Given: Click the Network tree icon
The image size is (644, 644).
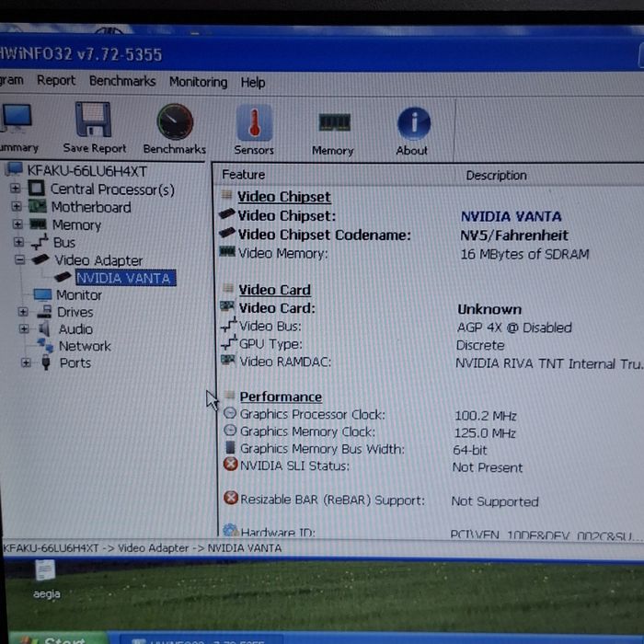Looking at the screenshot, I should click(45, 345).
